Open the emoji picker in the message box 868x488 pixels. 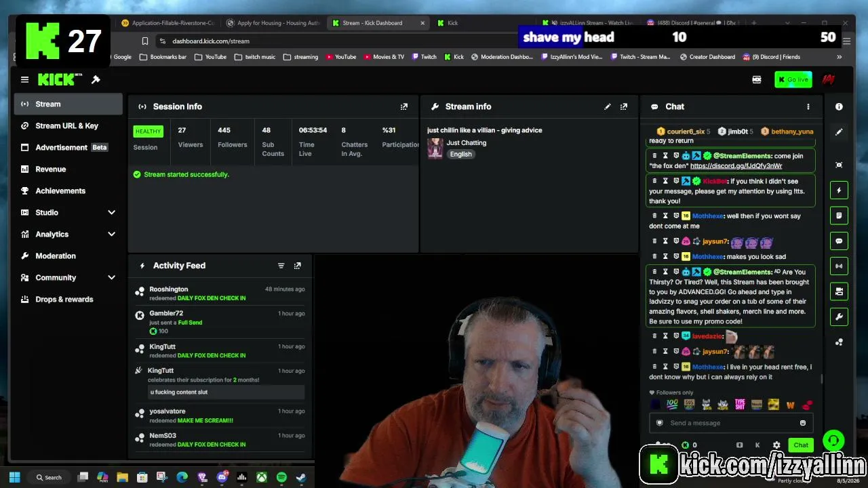point(803,423)
